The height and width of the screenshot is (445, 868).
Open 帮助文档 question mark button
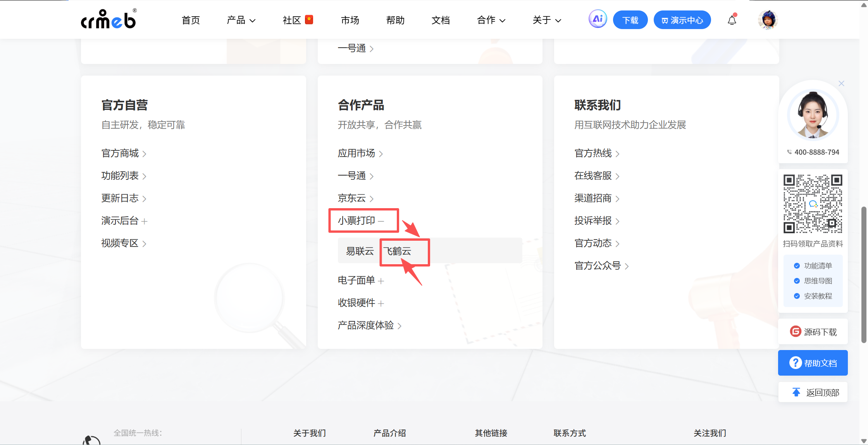pyautogui.click(x=813, y=363)
